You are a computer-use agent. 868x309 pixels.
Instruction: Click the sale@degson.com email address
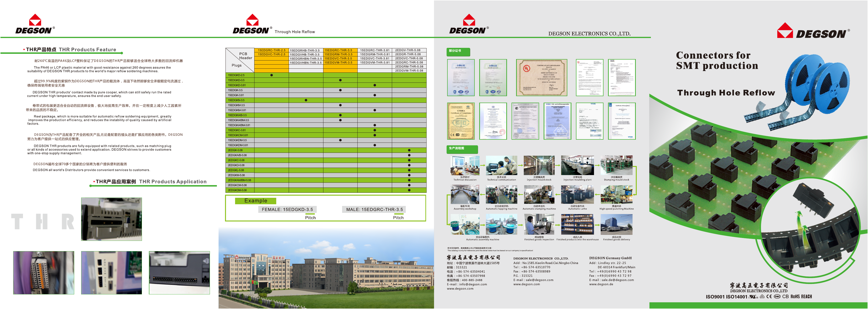[540, 280]
